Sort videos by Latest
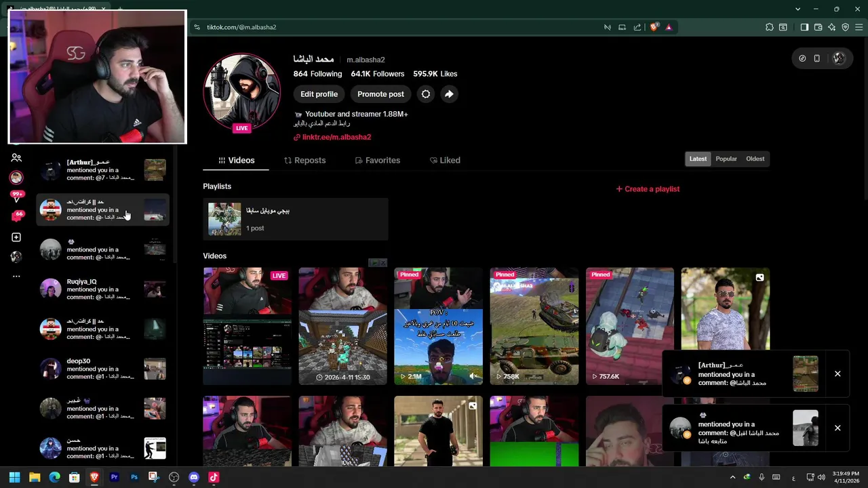Screen dimensions: 868x488 [698, 159]
